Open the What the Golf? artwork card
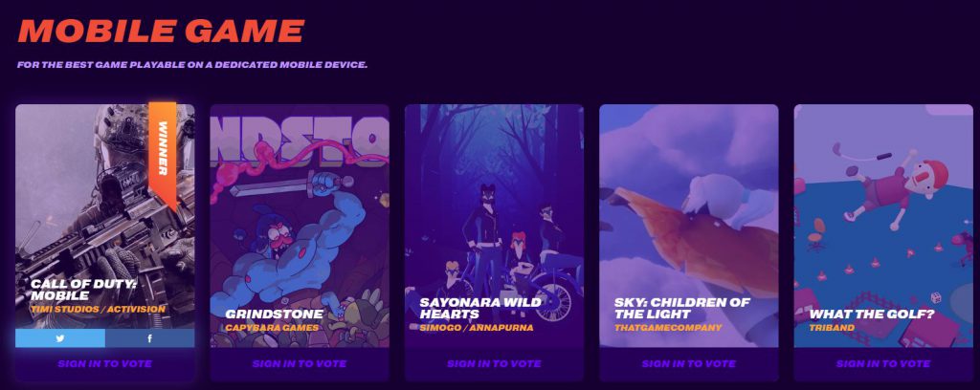The image size is (980, 390). (883, 226)
